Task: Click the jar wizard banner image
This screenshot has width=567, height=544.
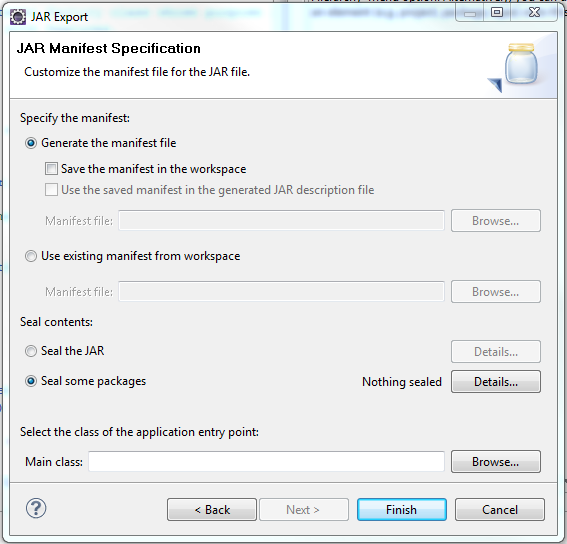Action: (514, 67)
